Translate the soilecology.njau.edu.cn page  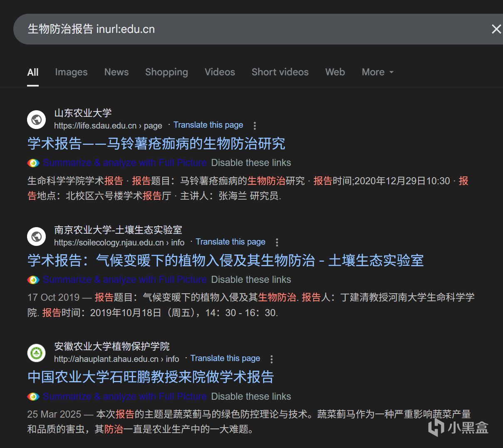(230, 242)
